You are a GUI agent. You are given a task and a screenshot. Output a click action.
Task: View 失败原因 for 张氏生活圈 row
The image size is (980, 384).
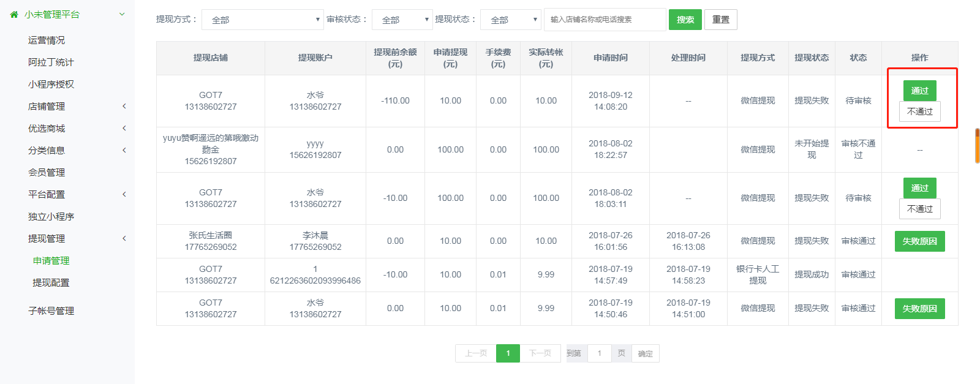919,241
